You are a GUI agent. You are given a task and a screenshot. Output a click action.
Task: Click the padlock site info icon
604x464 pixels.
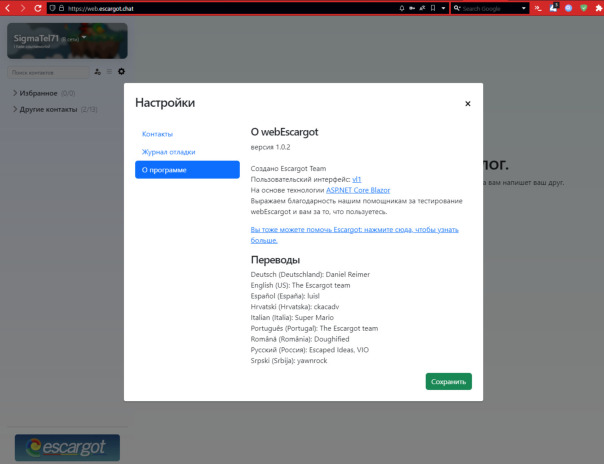(x=61, y=8)
